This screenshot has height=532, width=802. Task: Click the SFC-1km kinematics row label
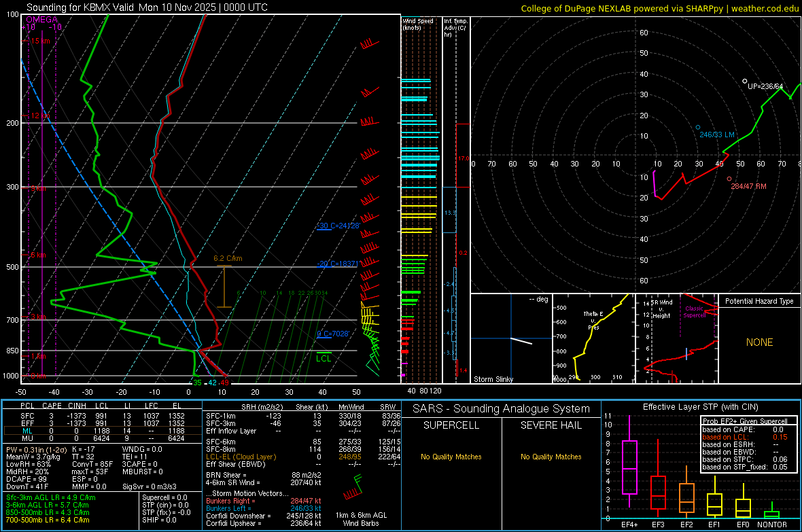220,416
